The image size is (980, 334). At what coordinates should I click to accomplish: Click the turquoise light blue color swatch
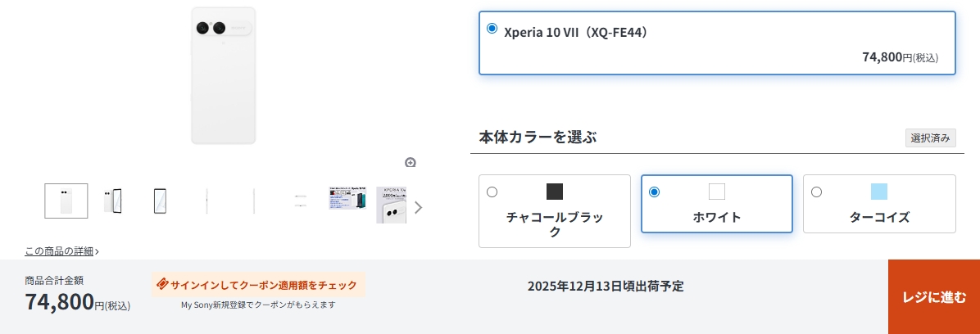click(879, 192)
